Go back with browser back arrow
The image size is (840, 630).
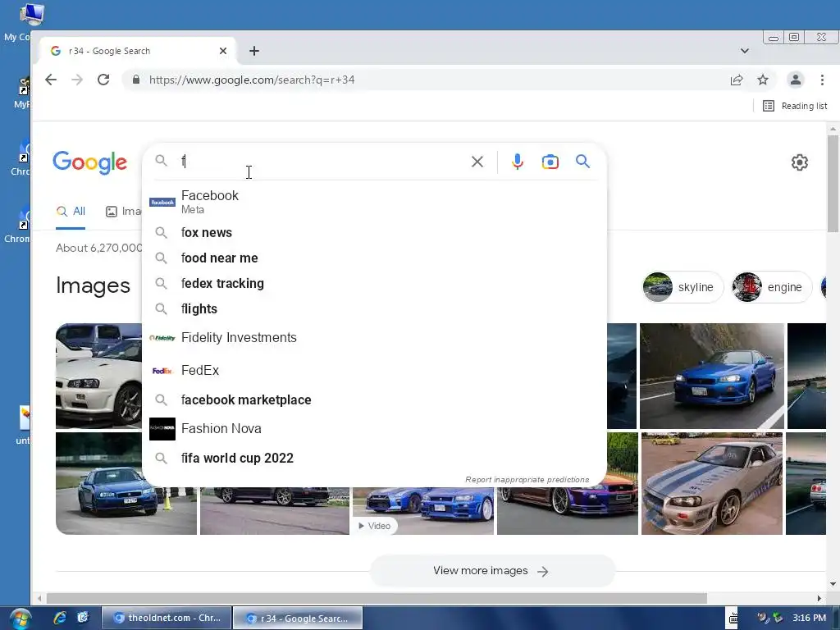point(51,80)
